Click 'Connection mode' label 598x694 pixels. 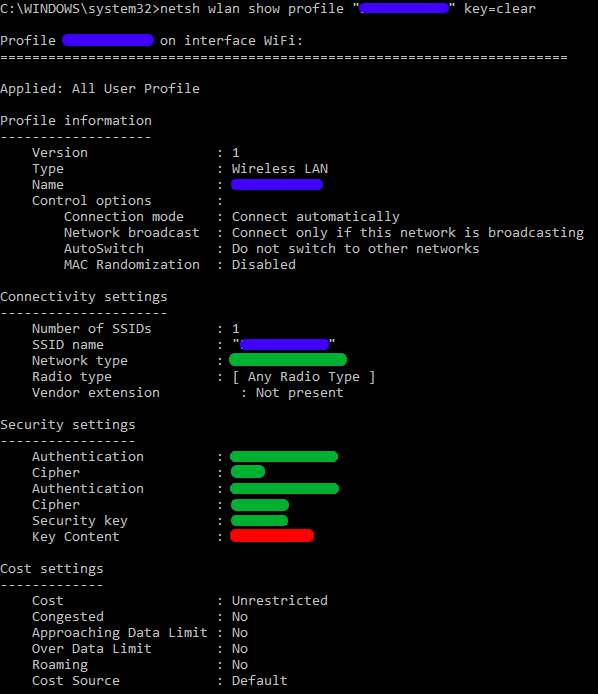click(x=124, y=217)
